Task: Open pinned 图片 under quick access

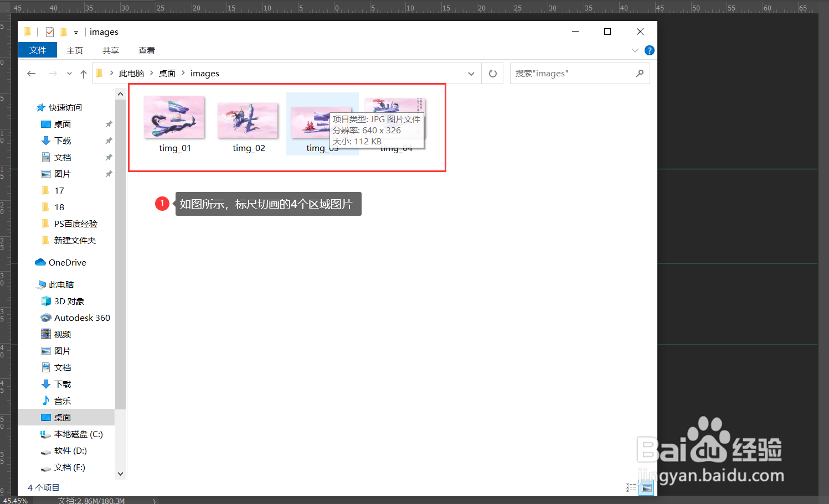Action: pyautogui.click(x=63, y=174)
